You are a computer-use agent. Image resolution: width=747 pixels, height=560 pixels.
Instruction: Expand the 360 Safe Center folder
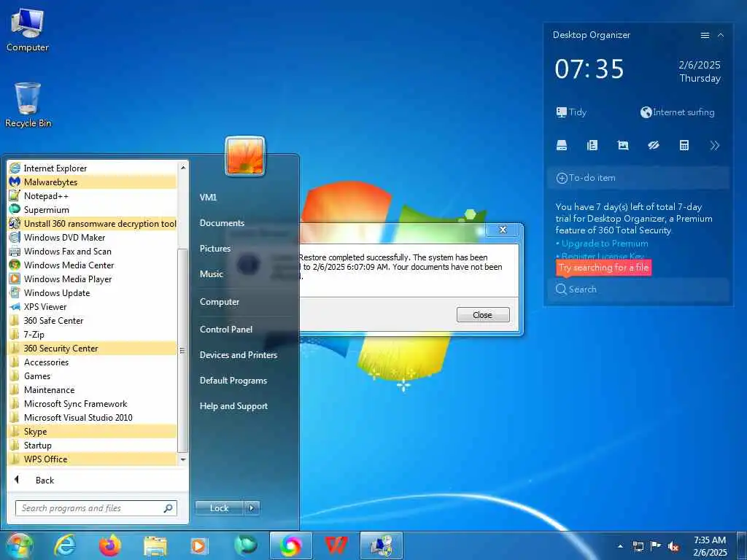[x=93, y=321]
